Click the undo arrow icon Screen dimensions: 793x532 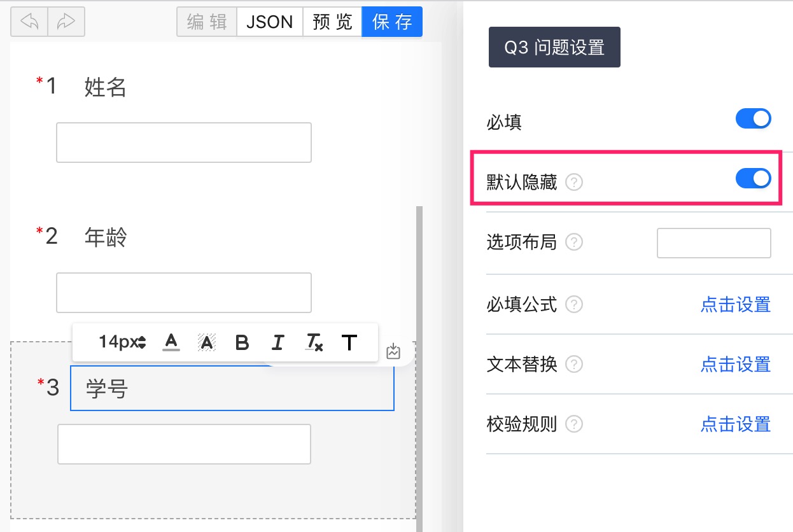pyautogui.click(x=29, y=22)
